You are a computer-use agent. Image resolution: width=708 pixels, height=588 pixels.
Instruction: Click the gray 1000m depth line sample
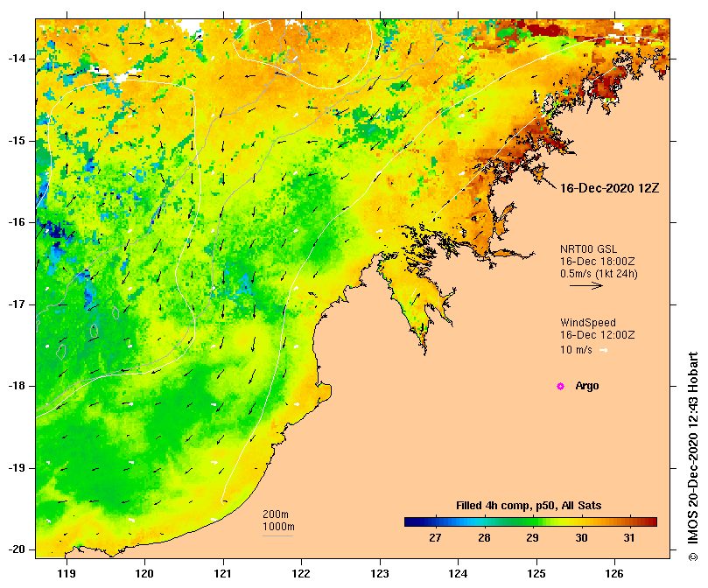[x=277, y=536]
